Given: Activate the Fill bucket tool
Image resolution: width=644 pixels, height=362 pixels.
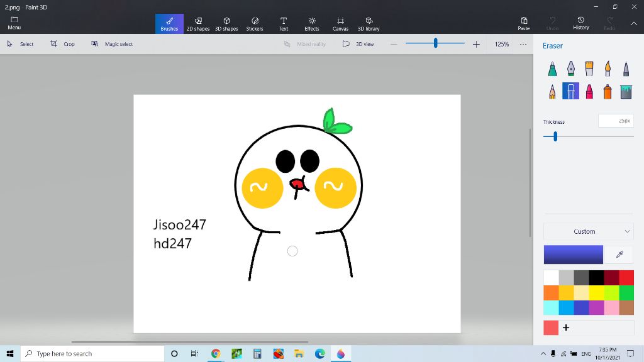Looking at the screenshot, I should click(626, 92).
